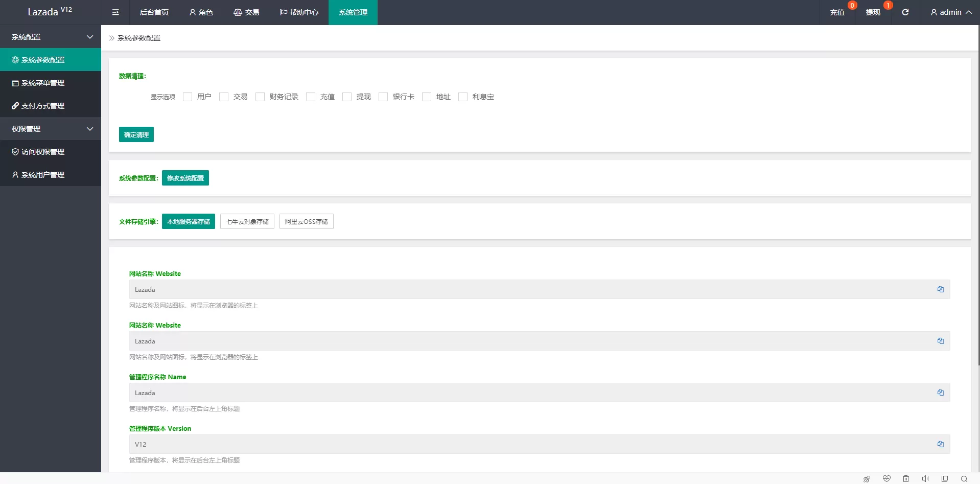Click the magnifier search icon at bottom

click(964, 479)
